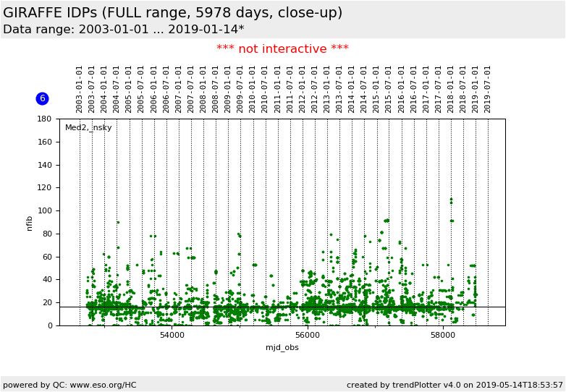This screenshot has height=392, width=566.
Task: Click the 2010-01-01 date marker label
Action: [x=253, y=89]
